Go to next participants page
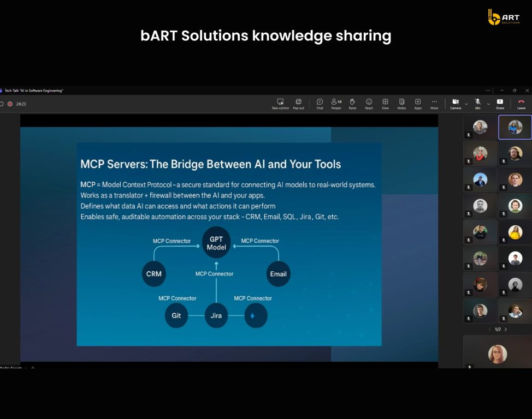 click(x=506, y=330)
